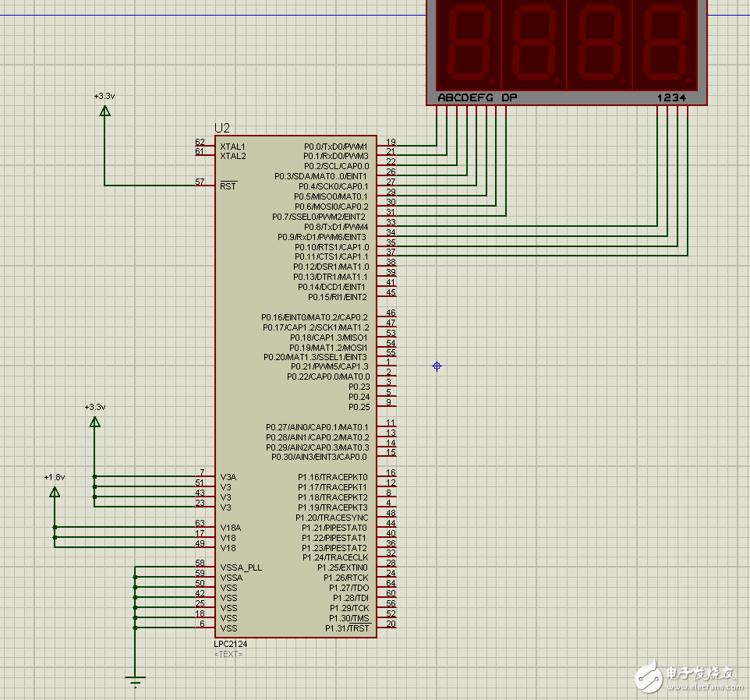Select the second digit of the 7-segment display
Image resolution: width=750 pixels, height=700 pixels.
[534, 44]
